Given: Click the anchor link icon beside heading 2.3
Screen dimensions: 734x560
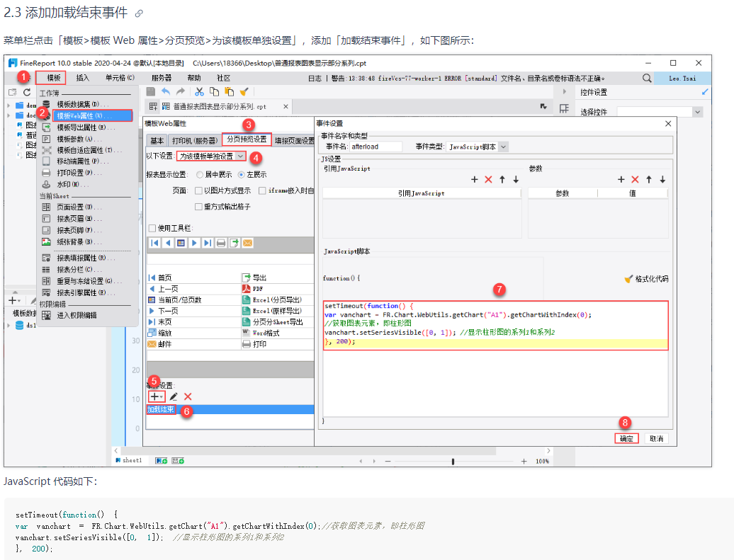Looking at the screenshot, I should 139,13.
